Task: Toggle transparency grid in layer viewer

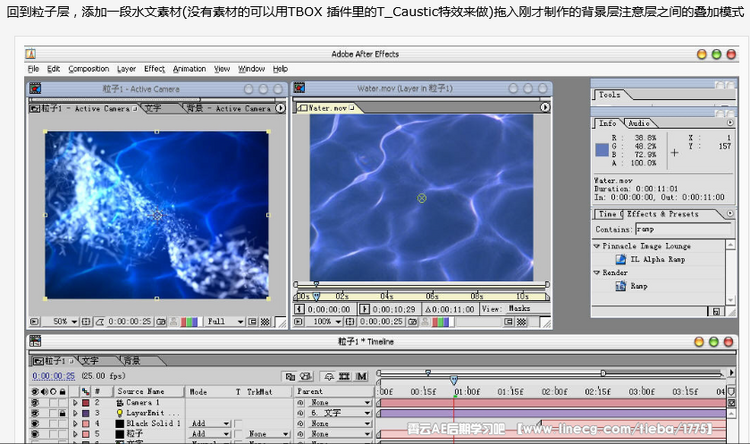Action: (521, 322)
